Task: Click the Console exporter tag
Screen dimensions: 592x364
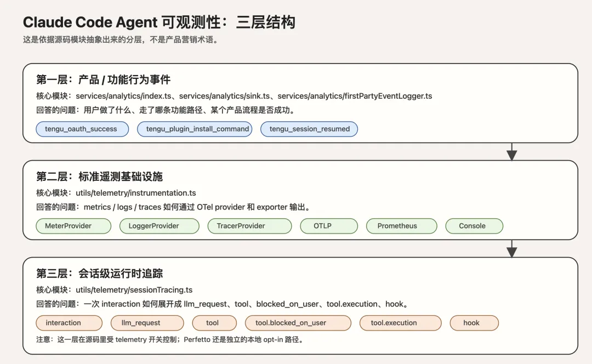Action: point(474,226)
